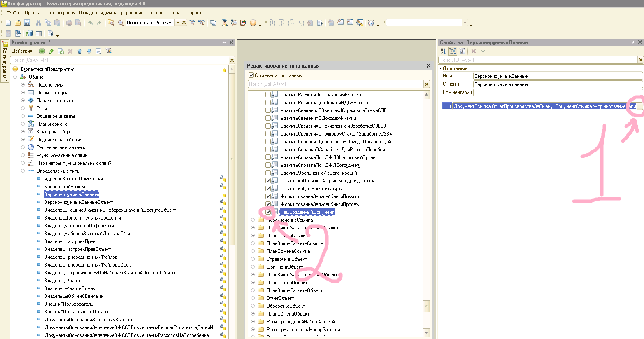Expand the ОтчетОбъект folder
The width and height of the screenshot is (644, 339).
pyautogui.click(x=253, y=298)
